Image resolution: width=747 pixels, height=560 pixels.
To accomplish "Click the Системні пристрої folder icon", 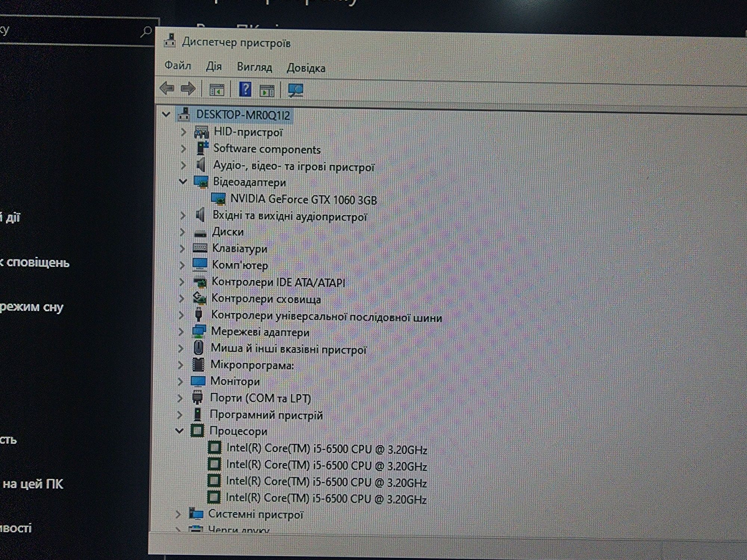I will [196, 514].
